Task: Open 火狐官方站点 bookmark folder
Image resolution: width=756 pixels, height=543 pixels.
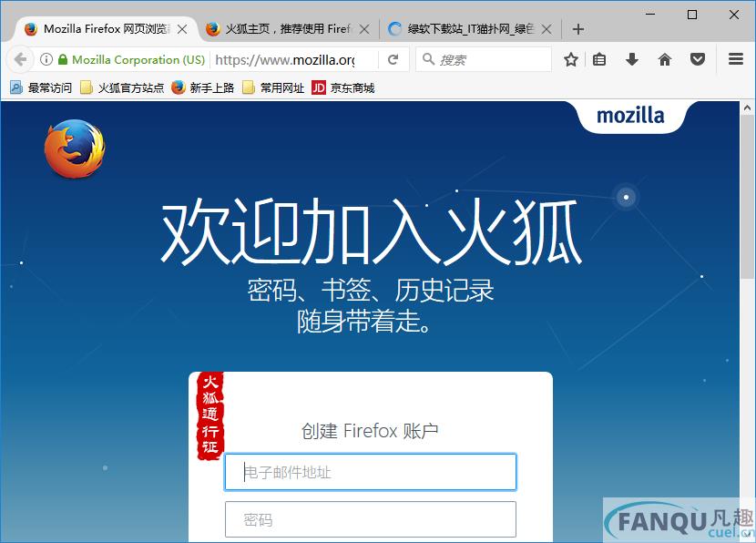Action: [122, 87]
